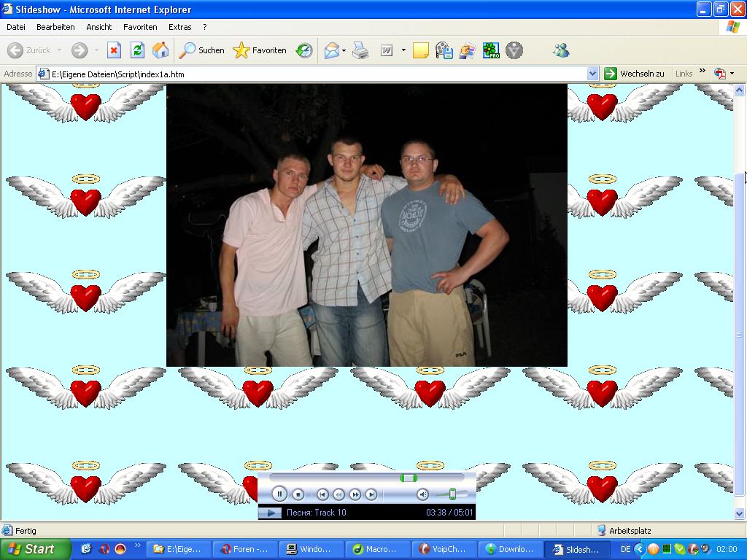Open the Suchen search pane
This screenshot has height=560, width=747.
point(201,50)
